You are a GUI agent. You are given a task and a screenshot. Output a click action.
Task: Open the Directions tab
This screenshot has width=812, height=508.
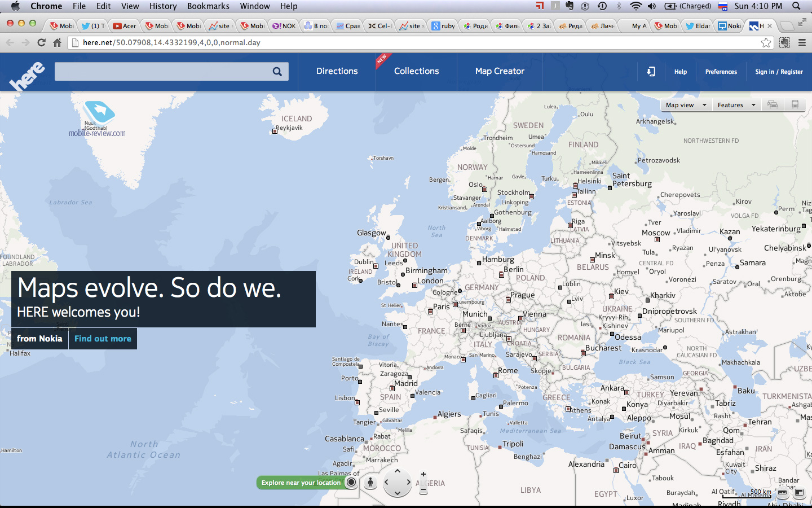[x=337, y=71]
